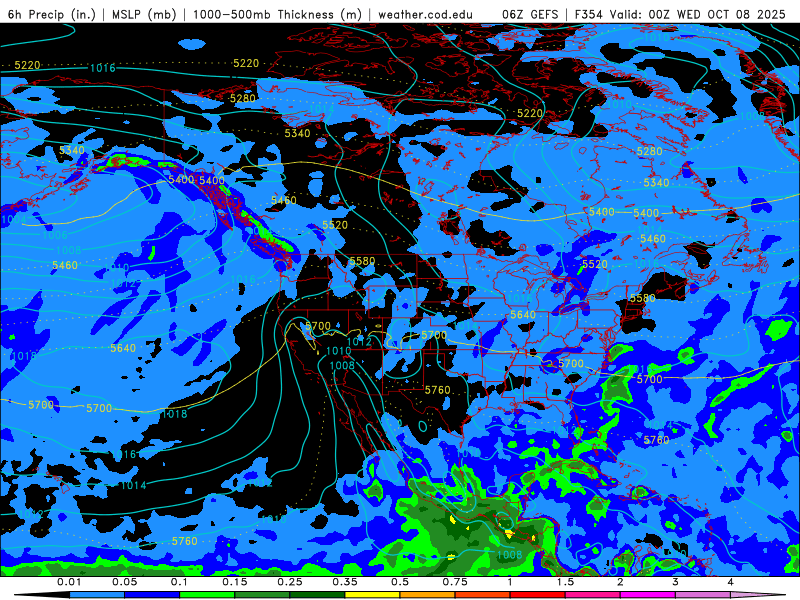Screen dimensions: 800x600
Task: Pick the dark green 0.25 legend swatch
Action: pyautogui.click(x=317, y=595)
